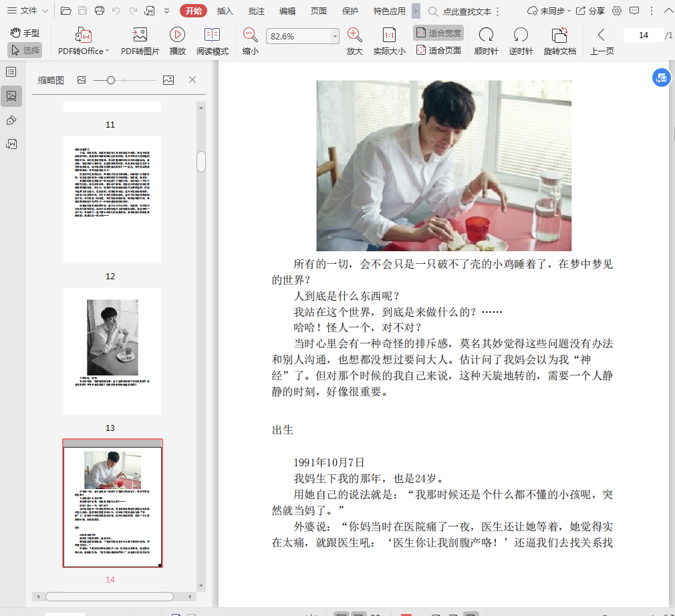Click PDF转图片 tool

(140, 41)
